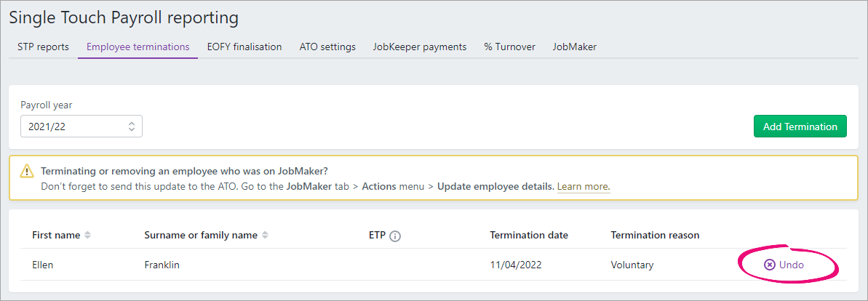This screenshot has width=868, height=301.
Task: Click the Termination date column header
Action: (x=529, y=235)
